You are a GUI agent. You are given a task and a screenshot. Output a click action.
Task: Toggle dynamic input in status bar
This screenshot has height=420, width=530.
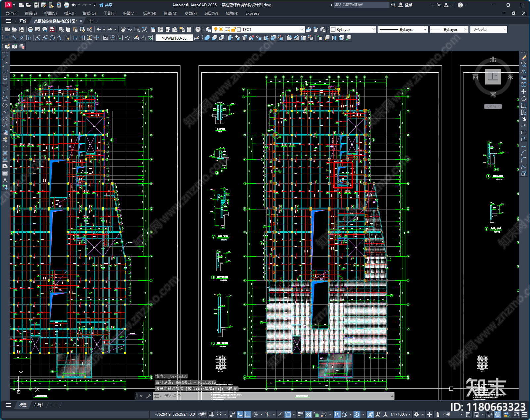pos(240,414)
